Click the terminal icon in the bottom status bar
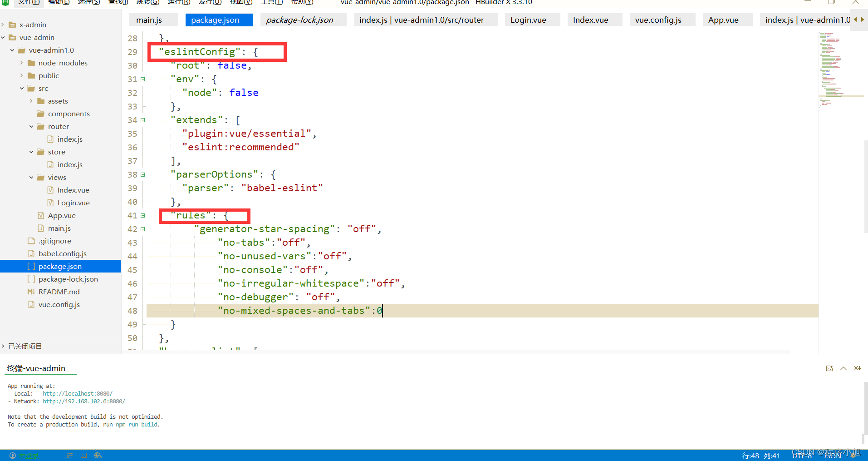 pyautogui.click(x=83, y=455)
